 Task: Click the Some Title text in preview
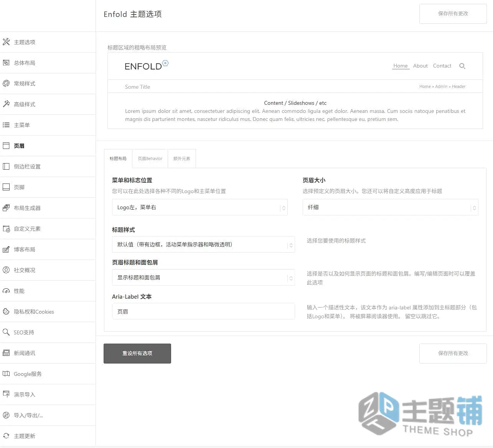click(137, 87)
